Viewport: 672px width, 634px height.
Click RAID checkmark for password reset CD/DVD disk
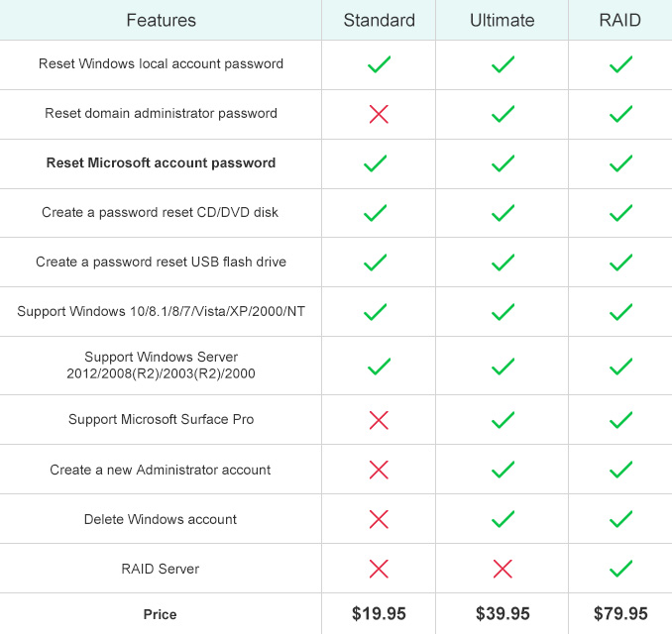tap(620, 213)
